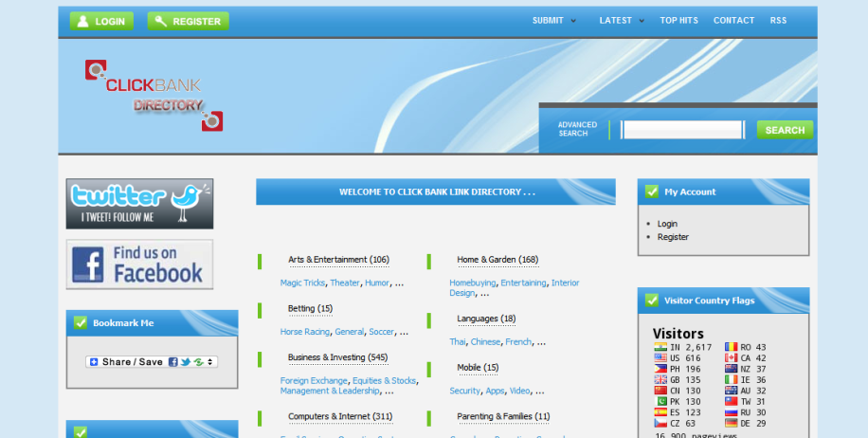Open the Thai subcategory

click(x=458, y=342)
